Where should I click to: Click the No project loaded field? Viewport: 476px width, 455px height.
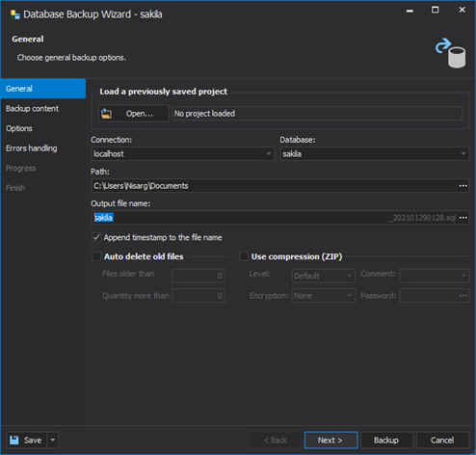pos(317,114)
